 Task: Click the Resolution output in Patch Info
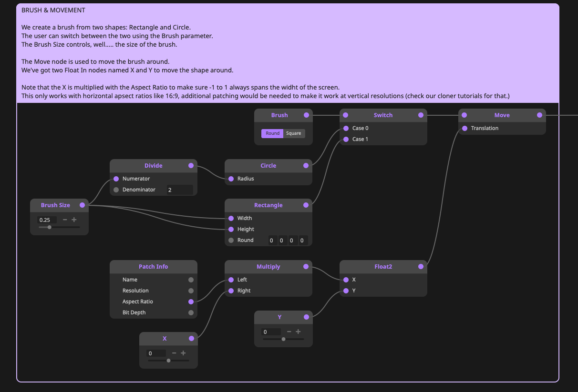point(191,291)
